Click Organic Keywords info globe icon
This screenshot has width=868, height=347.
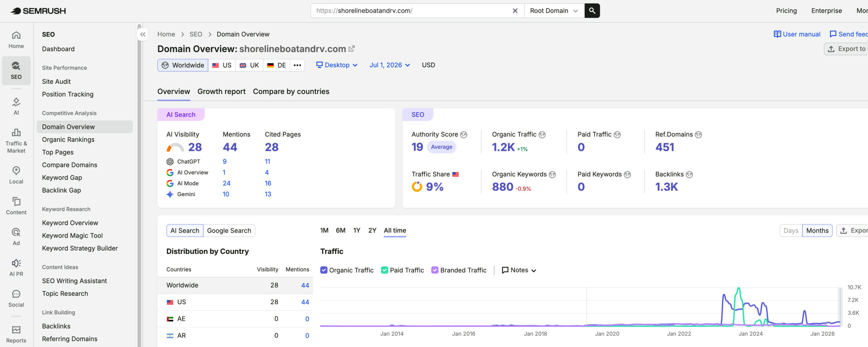click(552, 175)
